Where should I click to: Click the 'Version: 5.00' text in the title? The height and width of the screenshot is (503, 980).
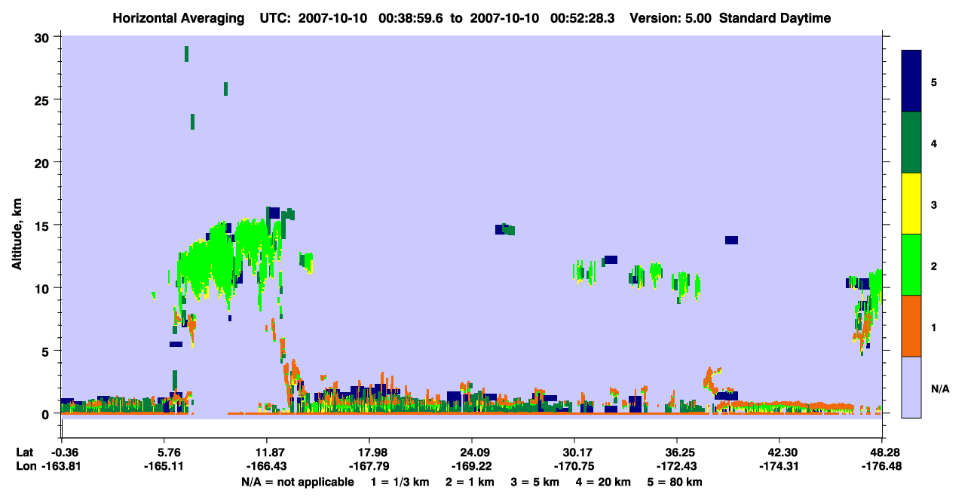tap(670, 18)
